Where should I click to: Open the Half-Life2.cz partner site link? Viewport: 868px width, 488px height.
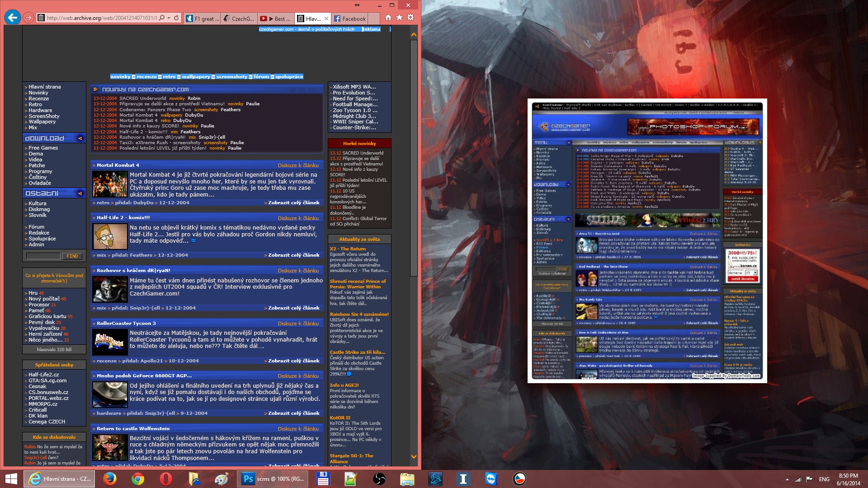[x=43, y=375]
